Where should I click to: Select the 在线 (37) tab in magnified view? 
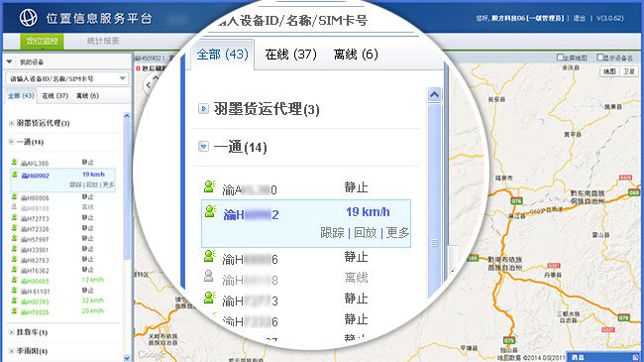[290, 55]
